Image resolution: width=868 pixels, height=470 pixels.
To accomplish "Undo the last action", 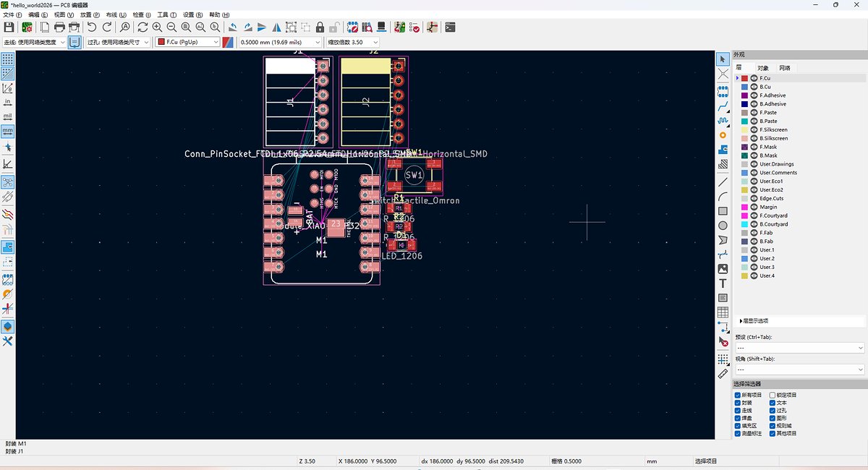I will tap(93, 27).
